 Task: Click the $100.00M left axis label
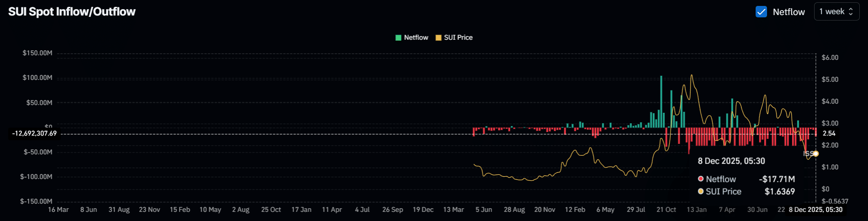[x=37, y=78]
